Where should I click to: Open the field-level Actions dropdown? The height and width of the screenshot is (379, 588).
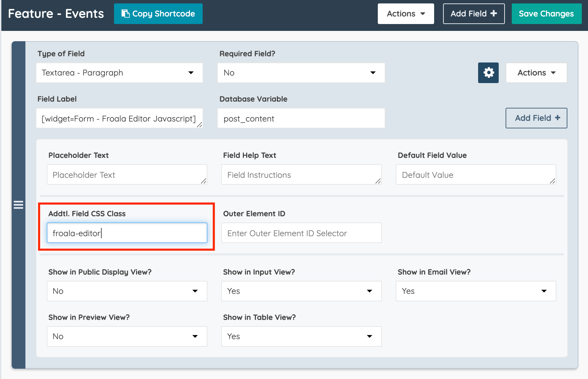pyautogui.click(x=536, y=72)
